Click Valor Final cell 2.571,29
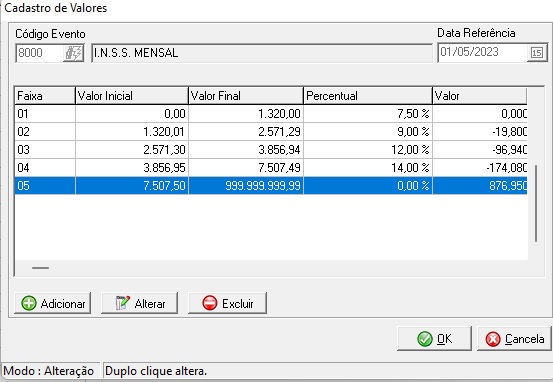 (x=246, y=132)
